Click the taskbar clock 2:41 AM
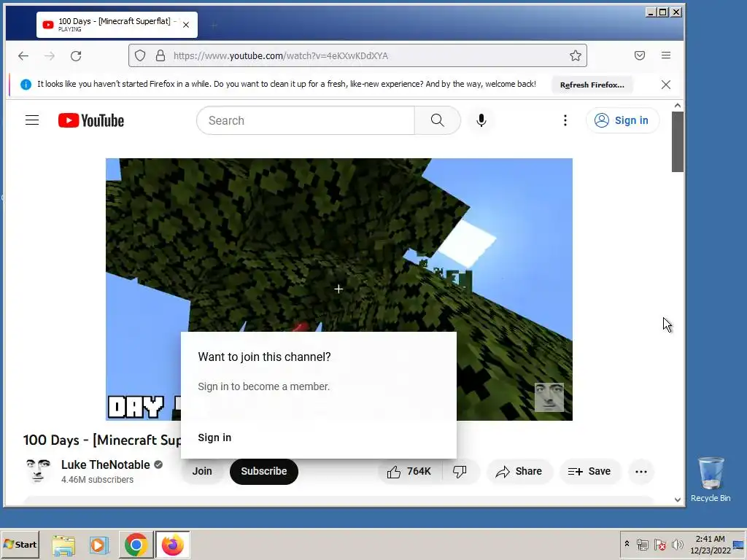Image resolution: width=747 pixels, height=560 pixels. pos(711,544)
